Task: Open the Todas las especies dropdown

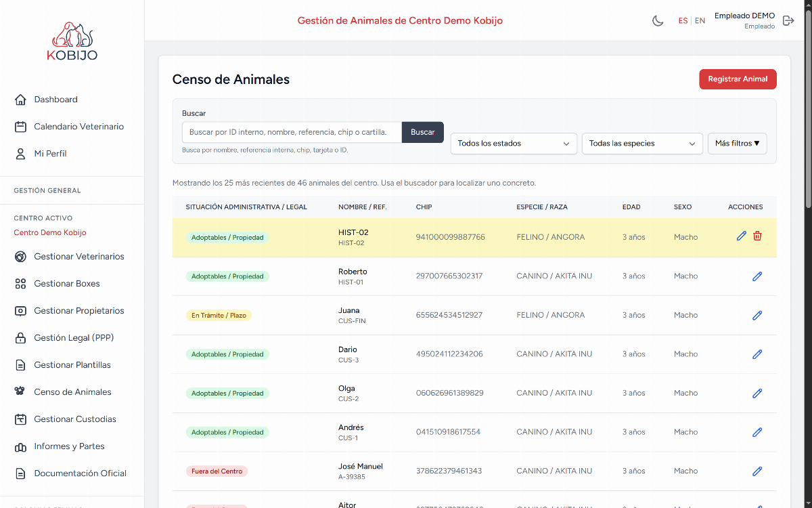Action: point(642,144)
